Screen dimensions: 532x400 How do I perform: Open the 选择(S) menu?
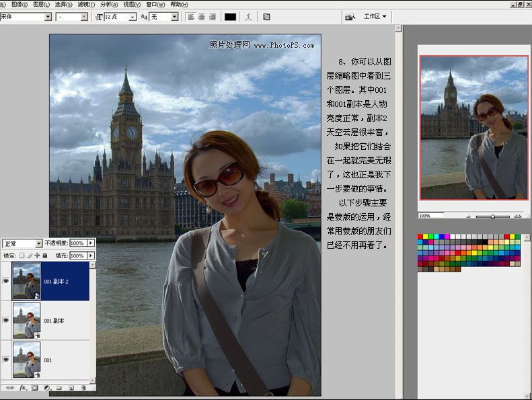[63, 5]
